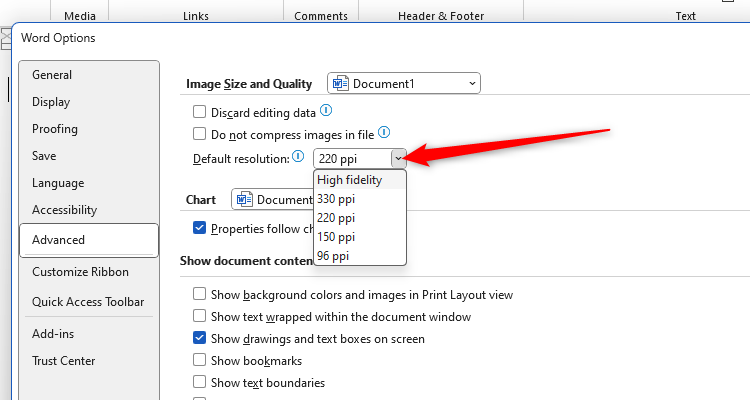Uncheck Properties follow chart option
Screen dimensions: 750x400
200,228
